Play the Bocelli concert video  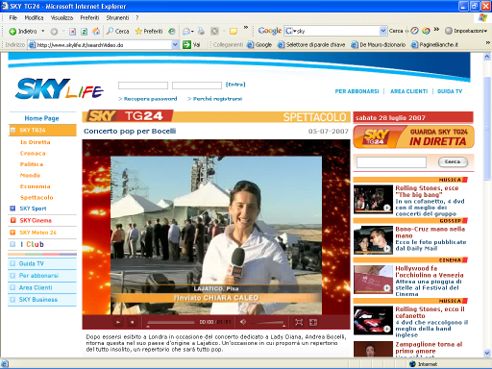point(118,322)
